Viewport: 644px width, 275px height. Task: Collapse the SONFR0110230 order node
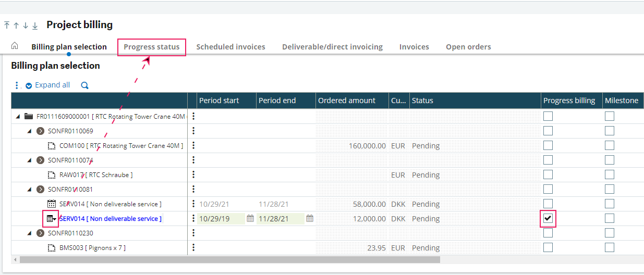pos(30,233)
